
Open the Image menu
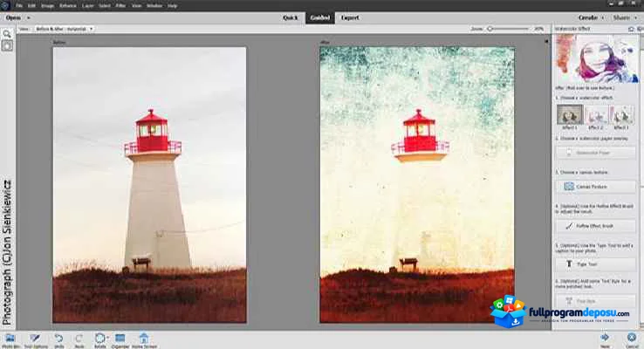48,6
